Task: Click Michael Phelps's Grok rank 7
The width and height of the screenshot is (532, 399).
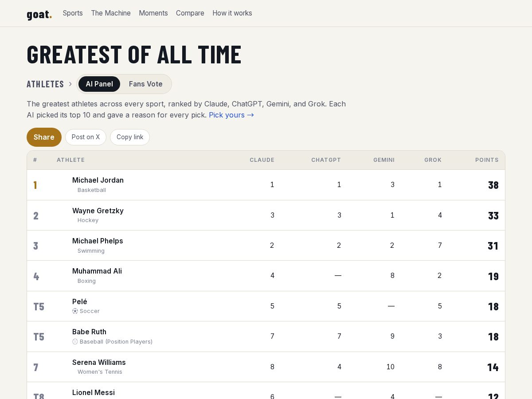Action: (440, 245)
